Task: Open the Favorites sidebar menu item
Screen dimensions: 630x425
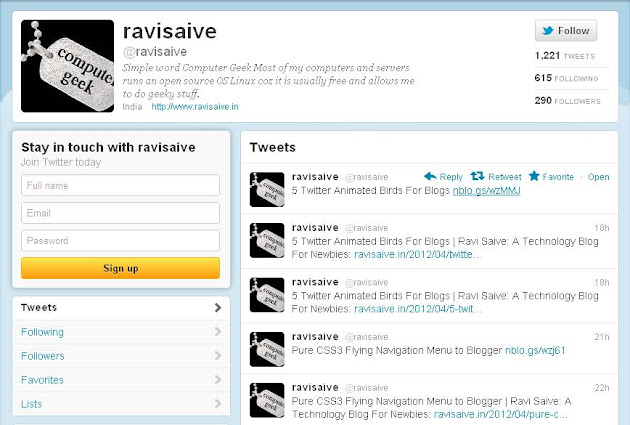Action: pos(121,380)
